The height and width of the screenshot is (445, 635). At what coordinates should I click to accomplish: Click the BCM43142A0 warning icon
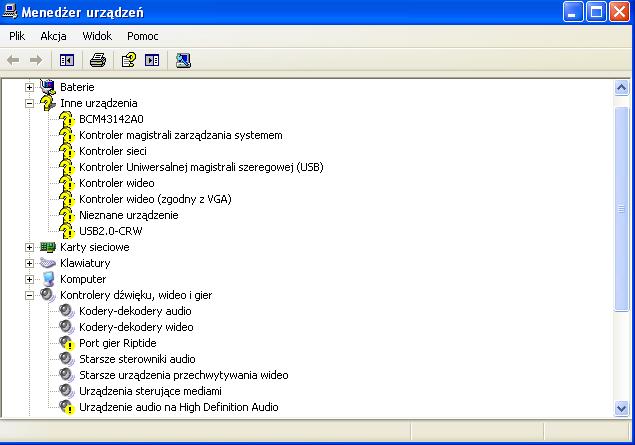[67, 119]
